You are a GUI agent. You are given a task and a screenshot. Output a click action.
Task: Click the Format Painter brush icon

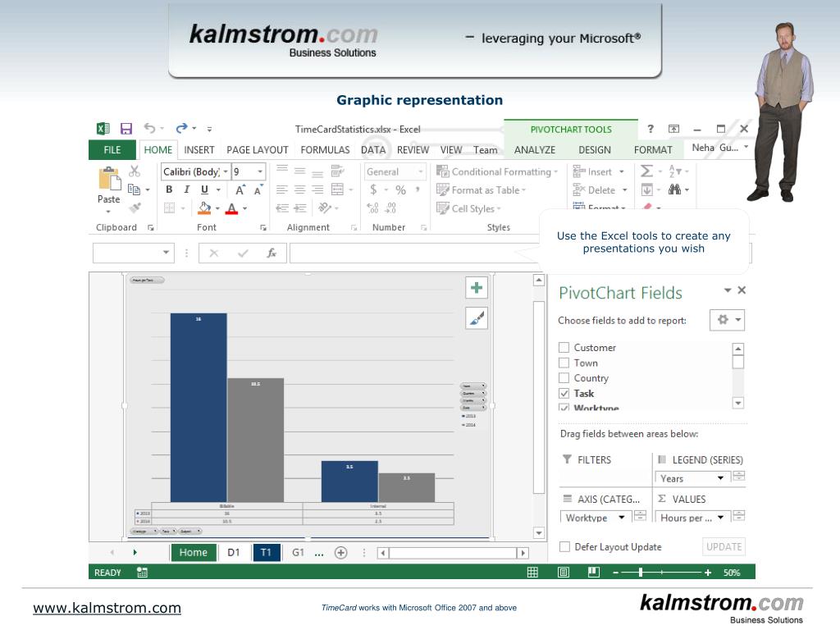click(x=135, y=208)
